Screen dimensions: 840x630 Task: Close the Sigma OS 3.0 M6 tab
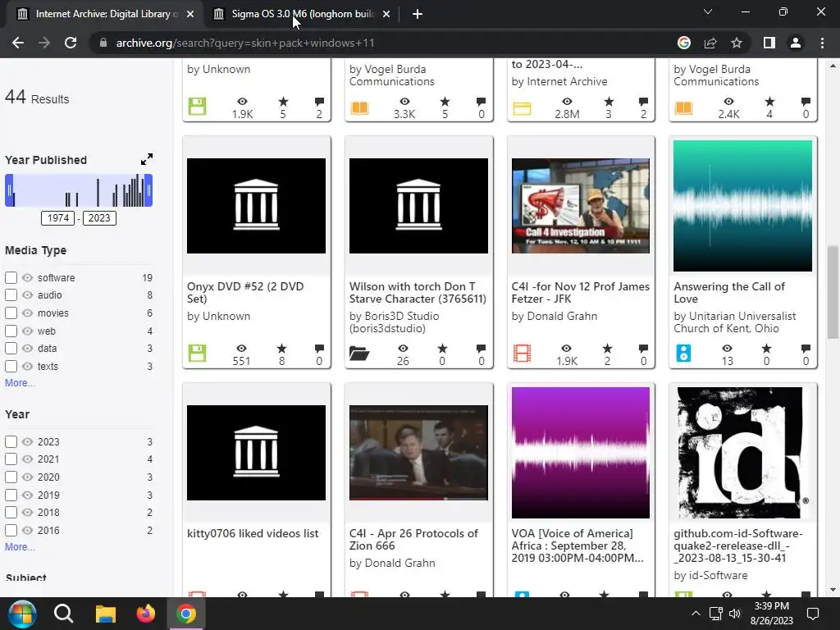[x=386, y=14]
